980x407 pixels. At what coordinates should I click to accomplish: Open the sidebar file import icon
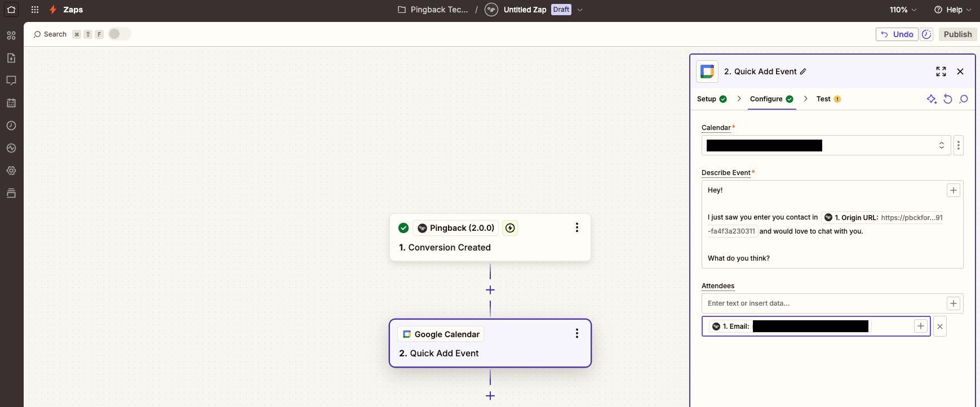coord(11,58)
